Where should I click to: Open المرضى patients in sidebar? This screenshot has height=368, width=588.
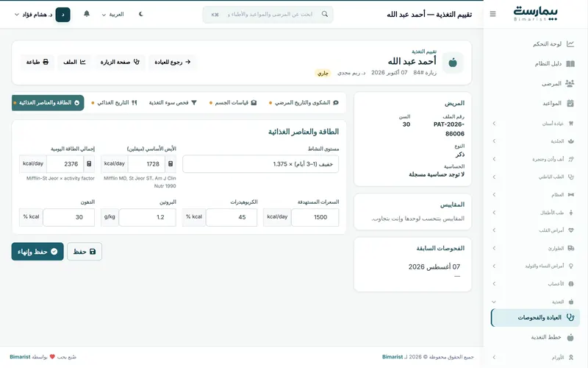535,84
